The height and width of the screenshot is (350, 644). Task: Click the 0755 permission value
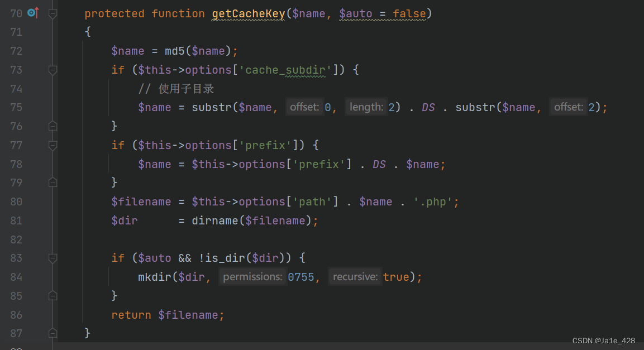click(x=300, y=277)
